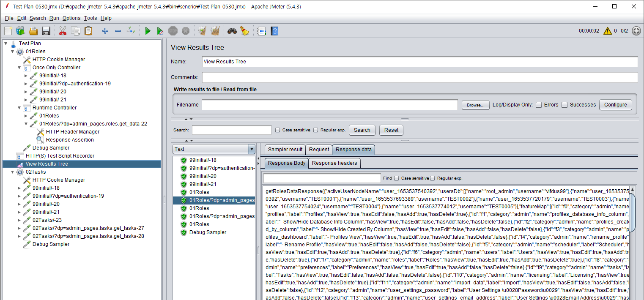Switch to the Sampler result tab

pos(285,150)
